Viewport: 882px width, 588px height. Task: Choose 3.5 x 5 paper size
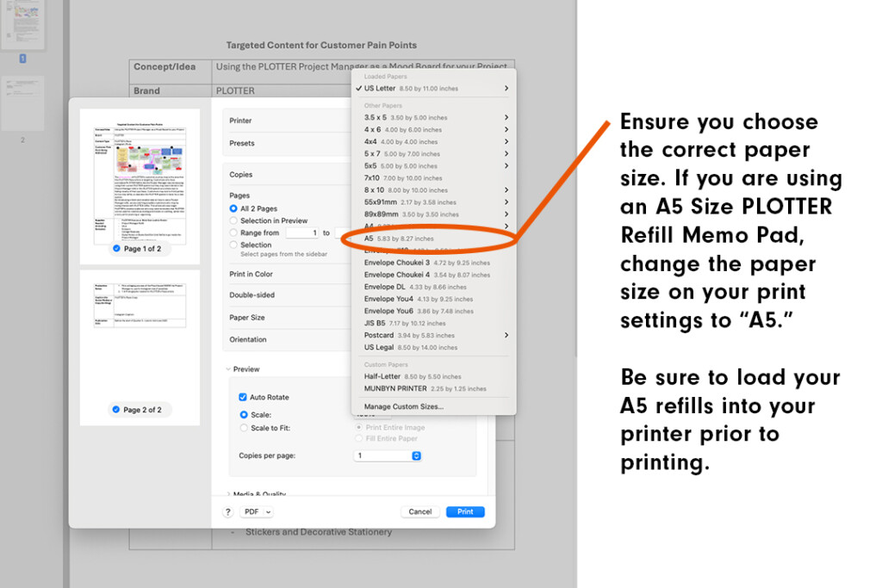click(x=433, y=117)
